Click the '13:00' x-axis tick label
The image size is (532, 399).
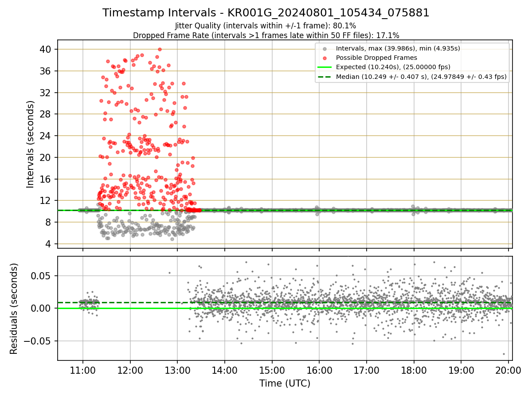point(177,369)
